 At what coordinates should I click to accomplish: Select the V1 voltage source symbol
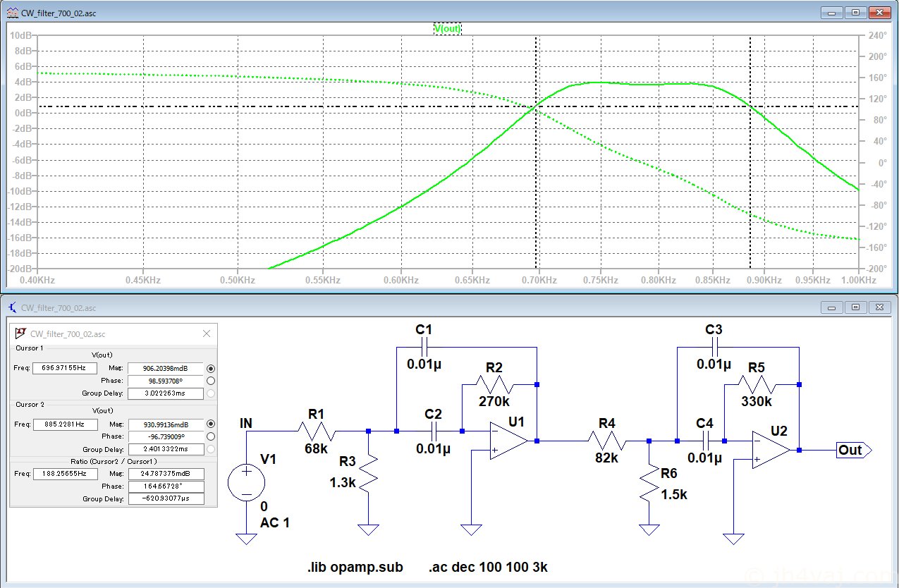(x=246, y=484)
